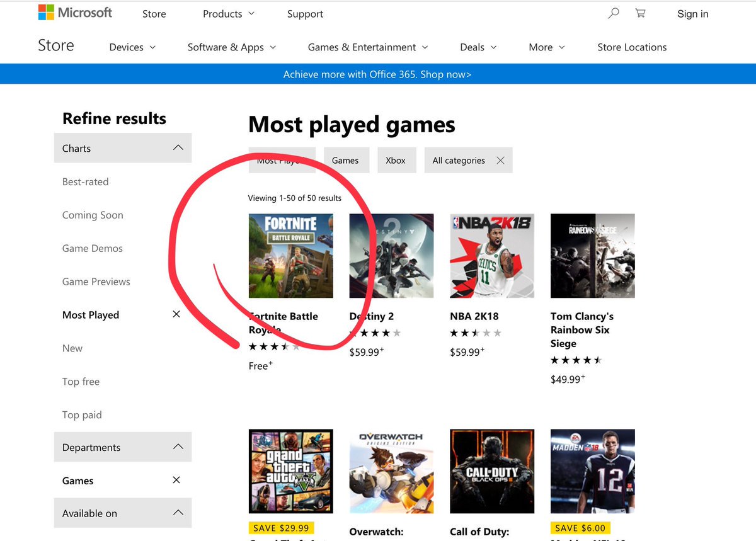Screen dimensions: 756x541
Task: Select Game Previews chart
Action: click(96, 282)
